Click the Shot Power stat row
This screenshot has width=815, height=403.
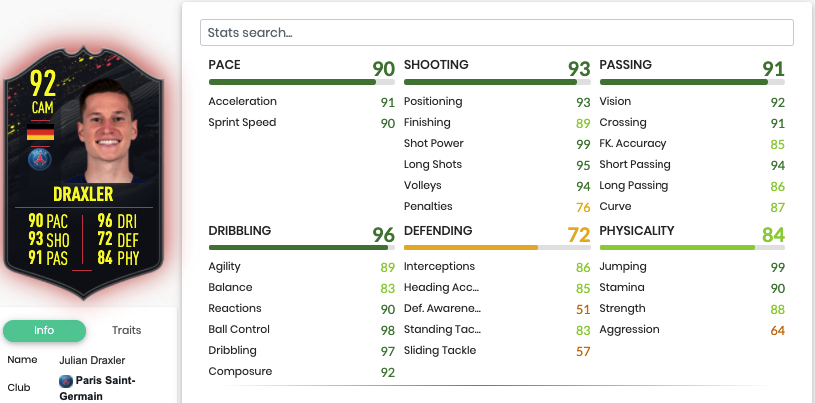[x=497, y=144]
